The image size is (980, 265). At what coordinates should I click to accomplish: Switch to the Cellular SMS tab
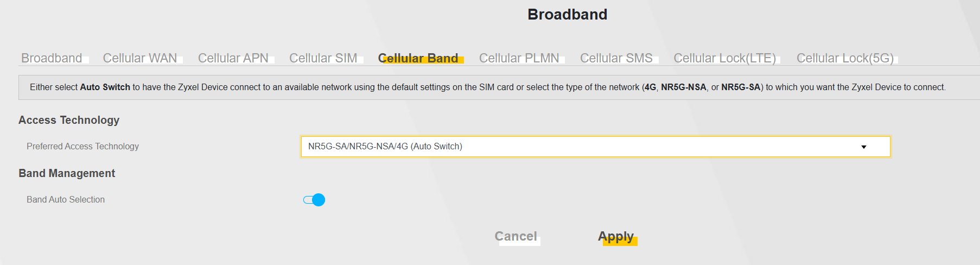pyautogui.click(x=616, y=58)
